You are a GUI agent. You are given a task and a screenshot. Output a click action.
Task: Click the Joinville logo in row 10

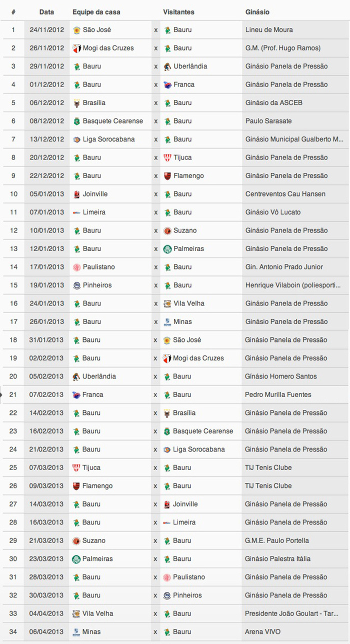pyautogui.click(x=76, y=194)
